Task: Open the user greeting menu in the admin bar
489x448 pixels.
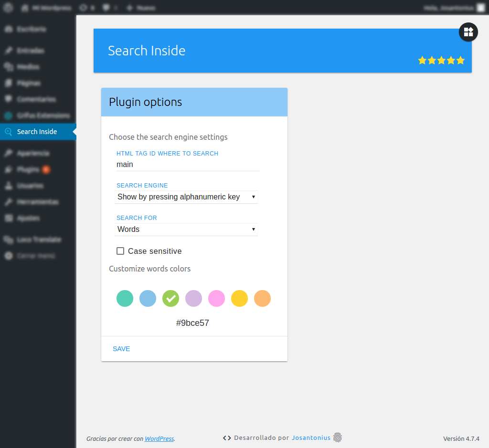Action: pos(454,8)
